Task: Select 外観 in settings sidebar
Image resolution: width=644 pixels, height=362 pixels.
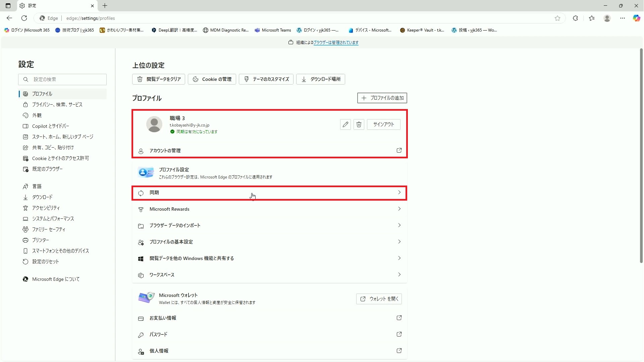Action: [x=37, y=115]
